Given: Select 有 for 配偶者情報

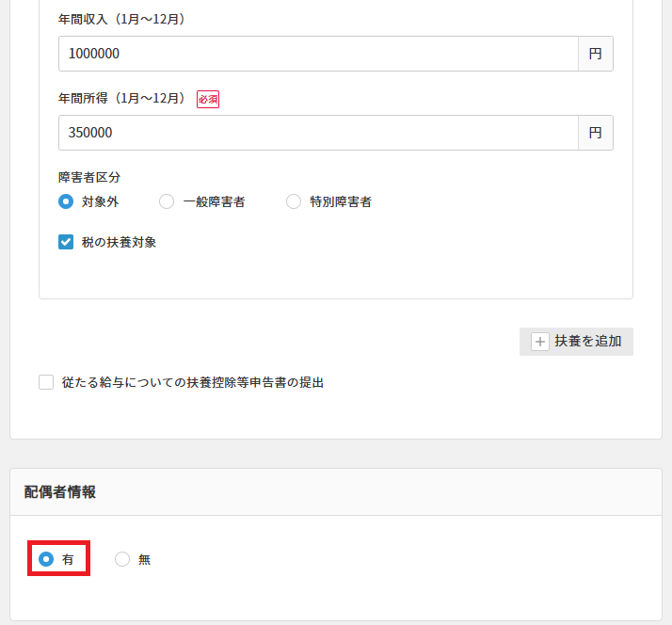Looking at the screenshot, I should (46, 559).
